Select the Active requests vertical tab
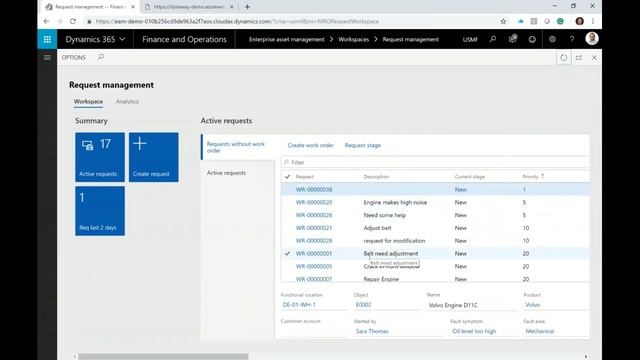 (x=226, y=173)
